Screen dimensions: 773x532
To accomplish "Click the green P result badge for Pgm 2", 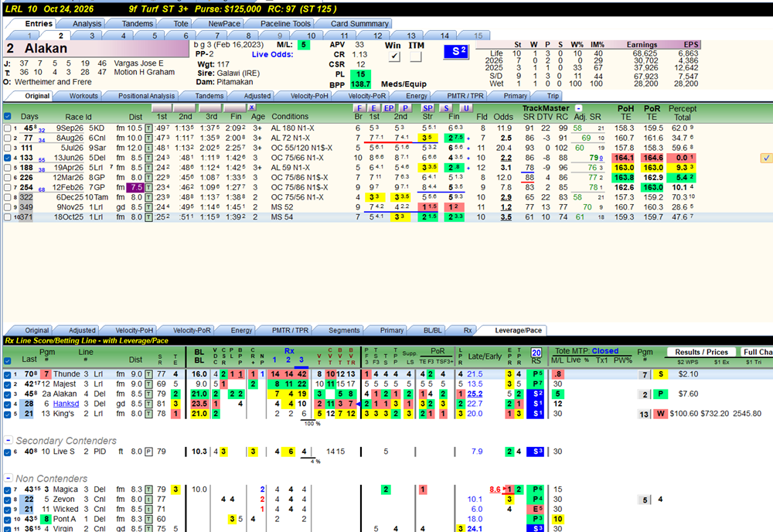I will [x=661, y=394].
